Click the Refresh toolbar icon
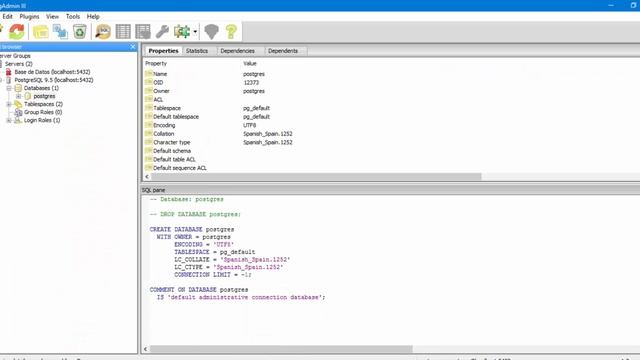Screen dimensions: 640x360 coord(17,31)
